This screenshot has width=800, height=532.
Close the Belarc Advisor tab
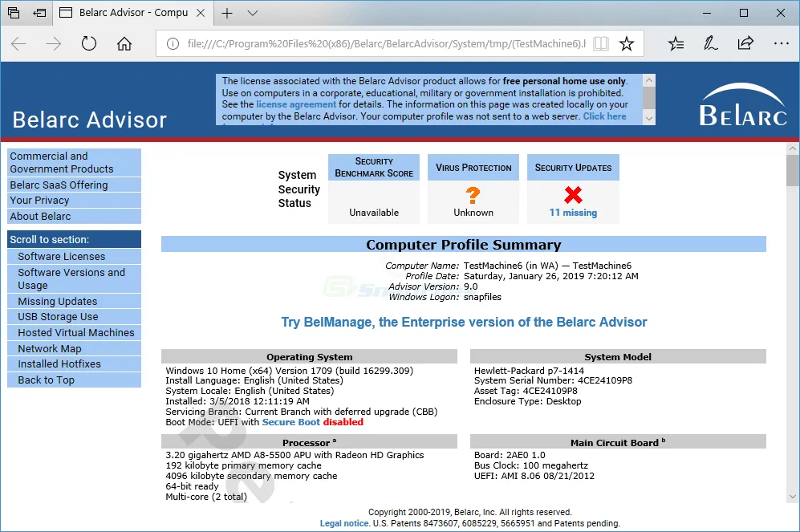coord(201,14)
